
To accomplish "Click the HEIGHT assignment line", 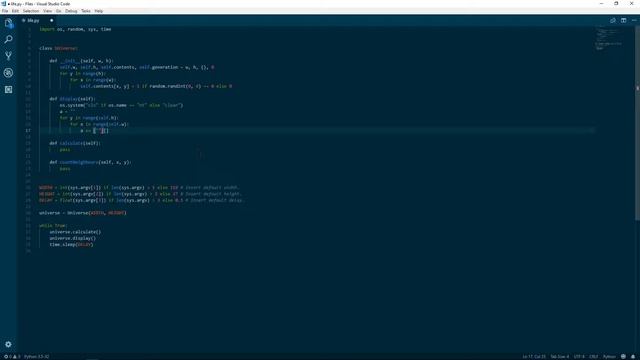I will [140, 194].
